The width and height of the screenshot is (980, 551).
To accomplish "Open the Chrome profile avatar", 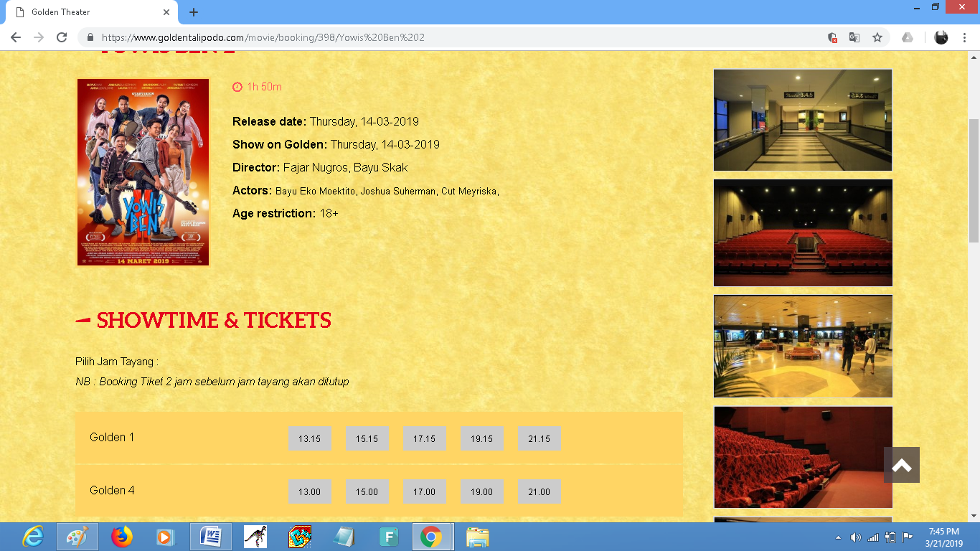I will pyautogui.click(x=941, y=37).
